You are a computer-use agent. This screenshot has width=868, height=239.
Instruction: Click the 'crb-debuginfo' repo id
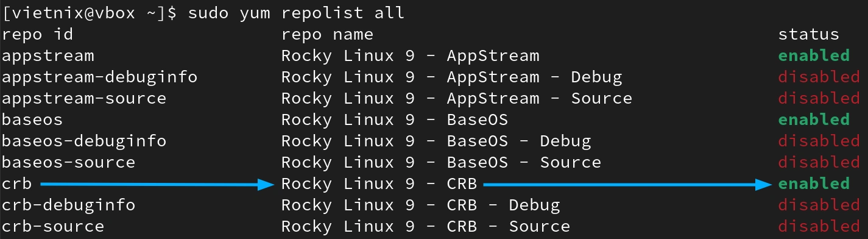tap(69, 205)
